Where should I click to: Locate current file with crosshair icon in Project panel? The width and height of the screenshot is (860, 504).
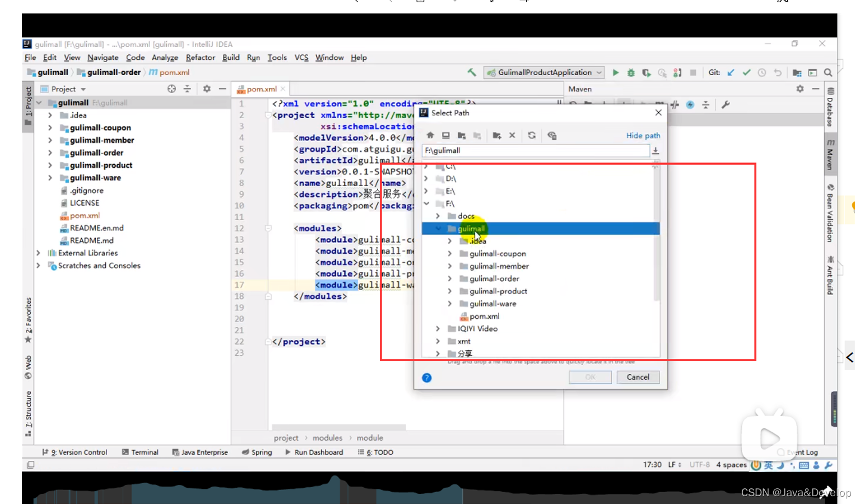[171, 89]
